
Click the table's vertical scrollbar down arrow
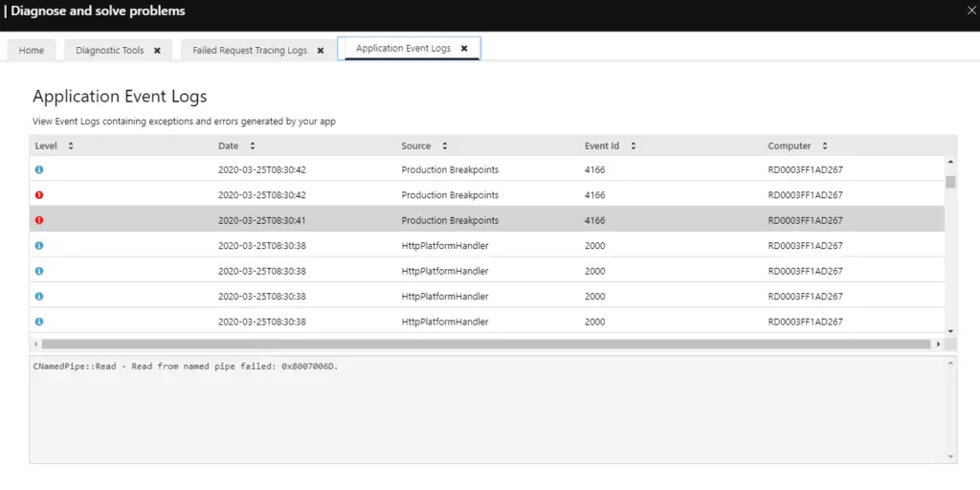coord(950,330)
